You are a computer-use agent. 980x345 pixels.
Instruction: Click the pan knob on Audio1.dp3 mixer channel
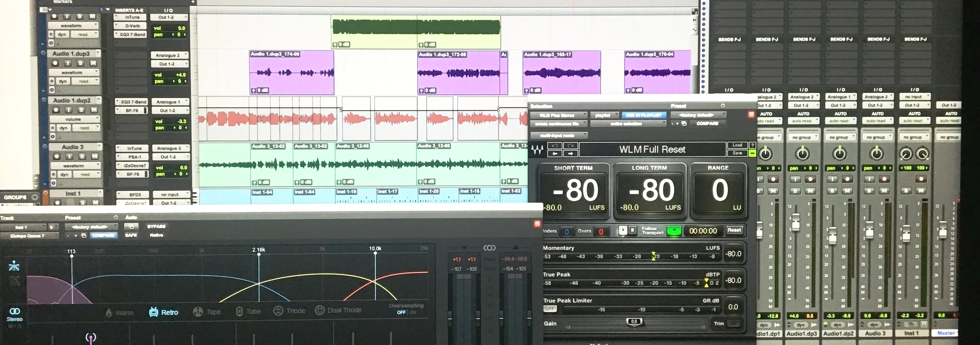tap(802, 154)
